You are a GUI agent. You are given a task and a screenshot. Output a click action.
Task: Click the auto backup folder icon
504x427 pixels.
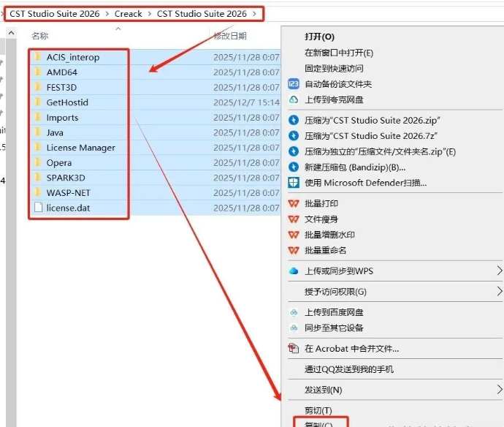click(294, 84)
